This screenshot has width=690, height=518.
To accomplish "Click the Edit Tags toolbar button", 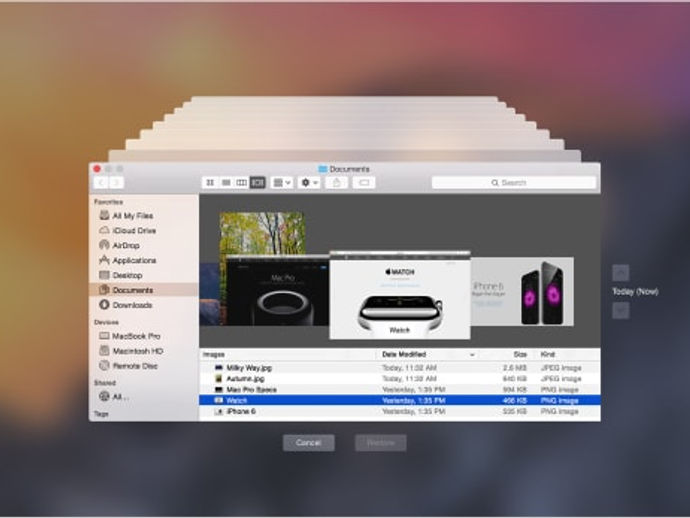I will [364, 183].
